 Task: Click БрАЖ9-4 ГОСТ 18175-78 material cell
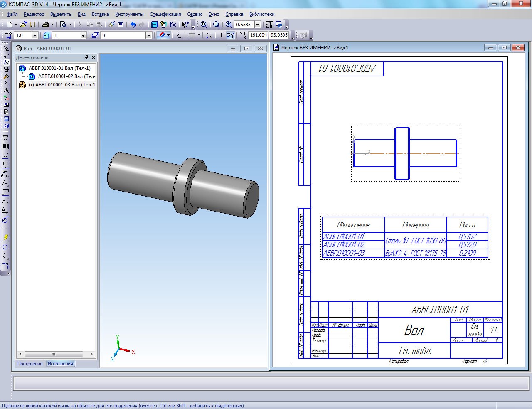pyautogui.click(x=416, y=253)
